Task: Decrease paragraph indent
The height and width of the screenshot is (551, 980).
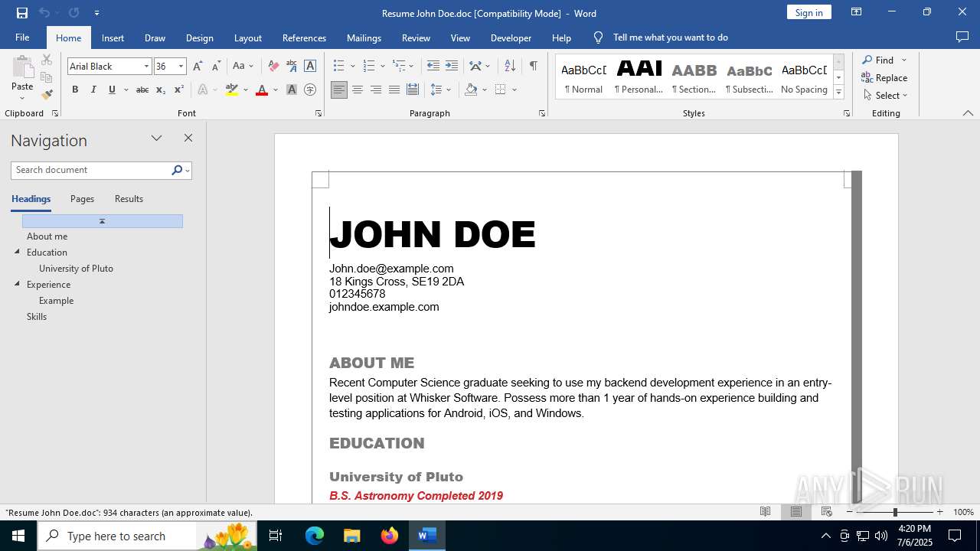Action: point(433,67)
